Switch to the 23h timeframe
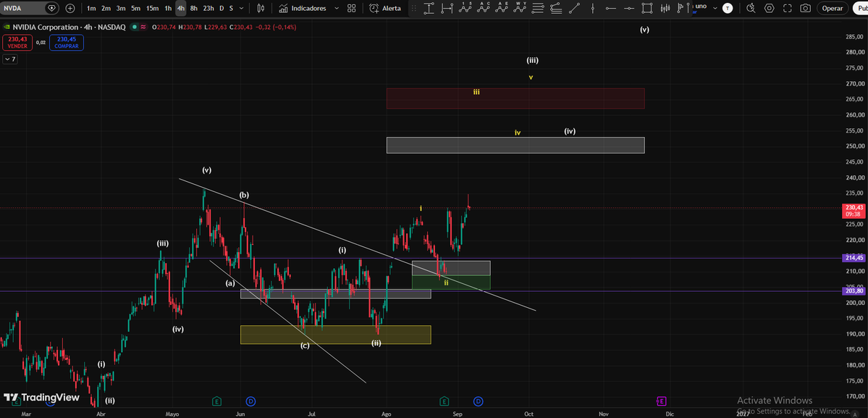Screen dimensions: 868x418 pos(208,8)
